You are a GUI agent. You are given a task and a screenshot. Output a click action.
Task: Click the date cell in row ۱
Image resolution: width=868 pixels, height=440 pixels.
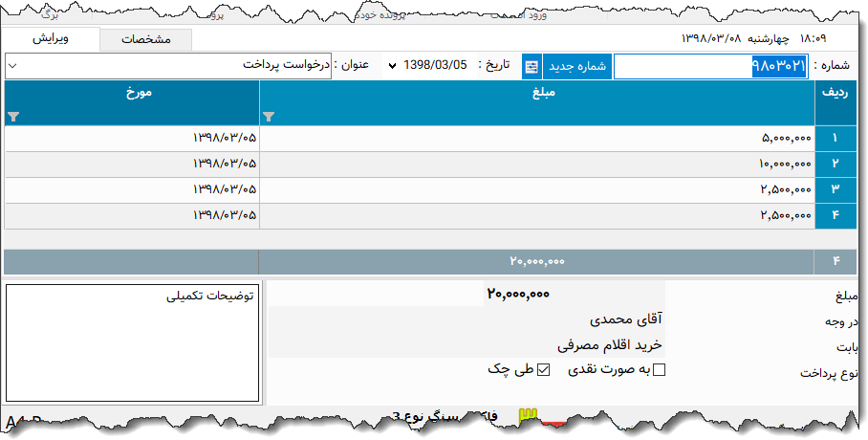132,139
